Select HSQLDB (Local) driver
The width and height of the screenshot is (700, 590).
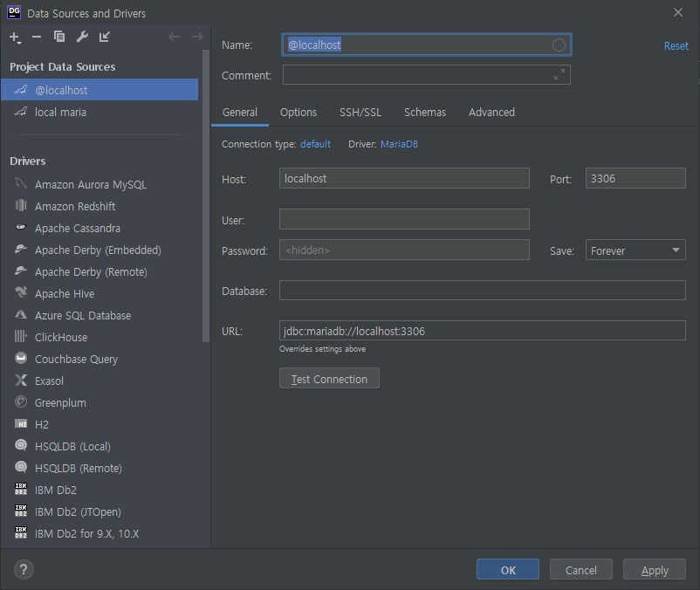[100, 447]
